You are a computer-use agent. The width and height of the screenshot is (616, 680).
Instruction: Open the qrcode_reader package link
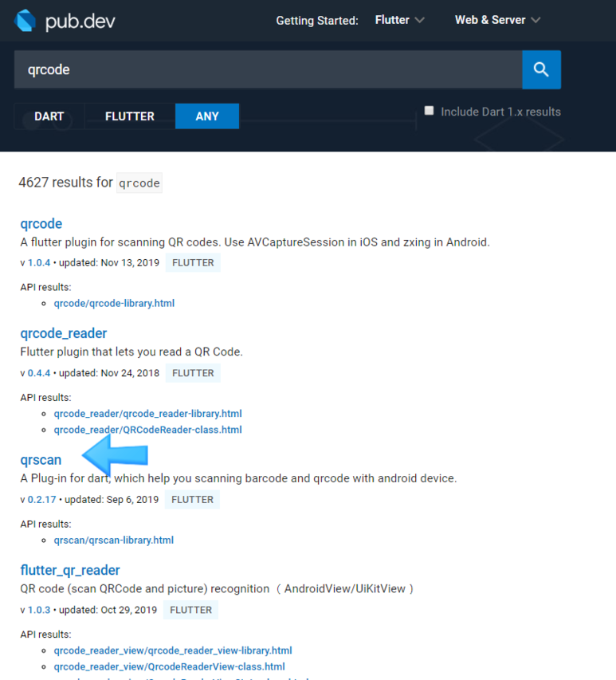pyautogui.click(x=63, y=333)
